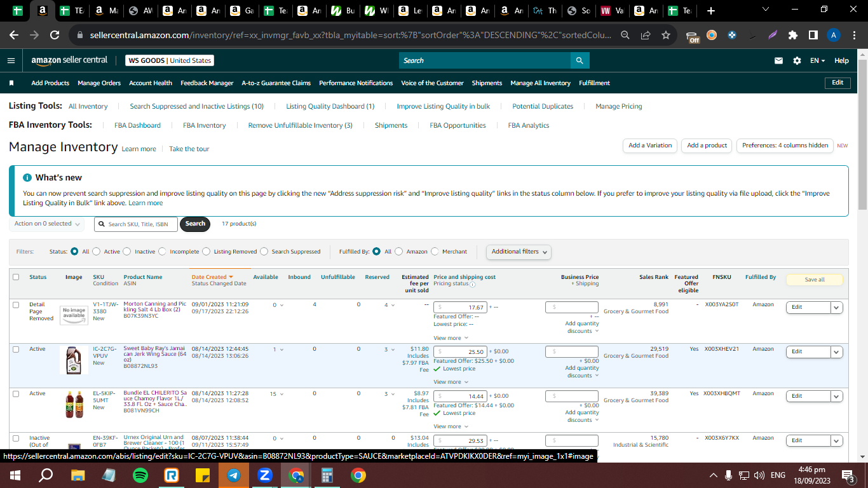Click the Chrome profile avatar A

834,36
